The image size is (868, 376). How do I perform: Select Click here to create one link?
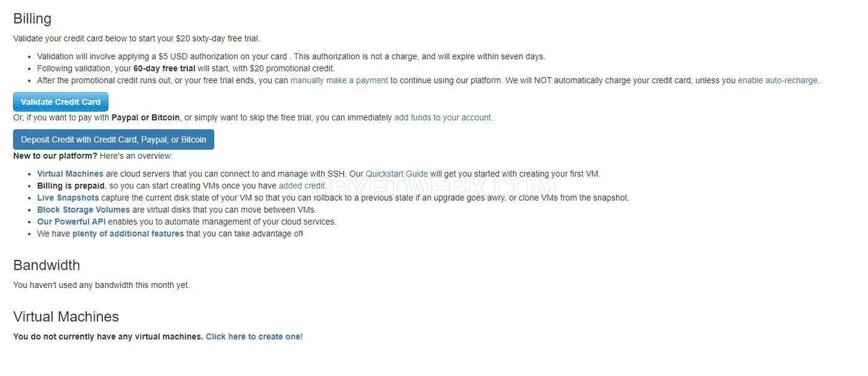[x=254, y=336]
